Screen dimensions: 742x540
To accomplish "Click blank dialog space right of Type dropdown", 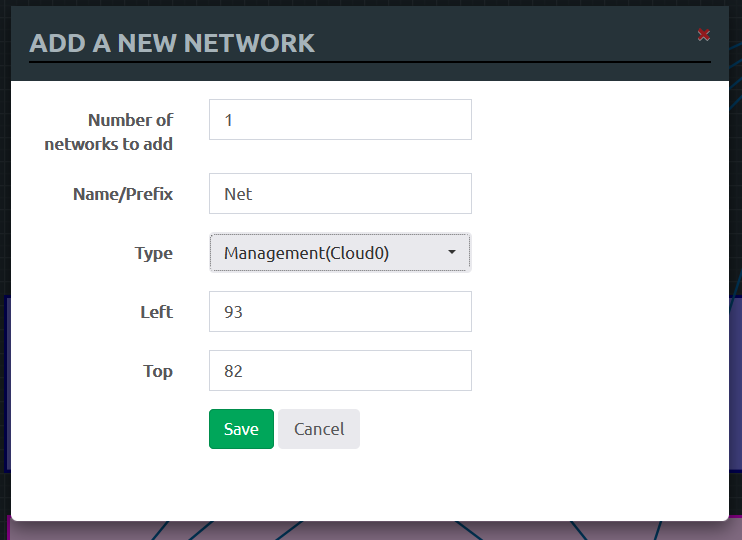I will [x=600, y=253].
